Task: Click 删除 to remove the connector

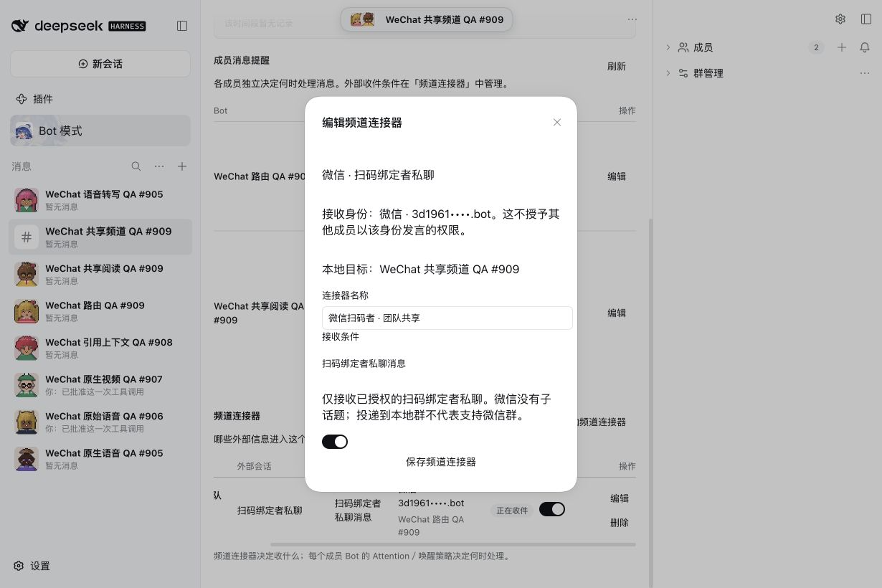Action: click(620, 523)
